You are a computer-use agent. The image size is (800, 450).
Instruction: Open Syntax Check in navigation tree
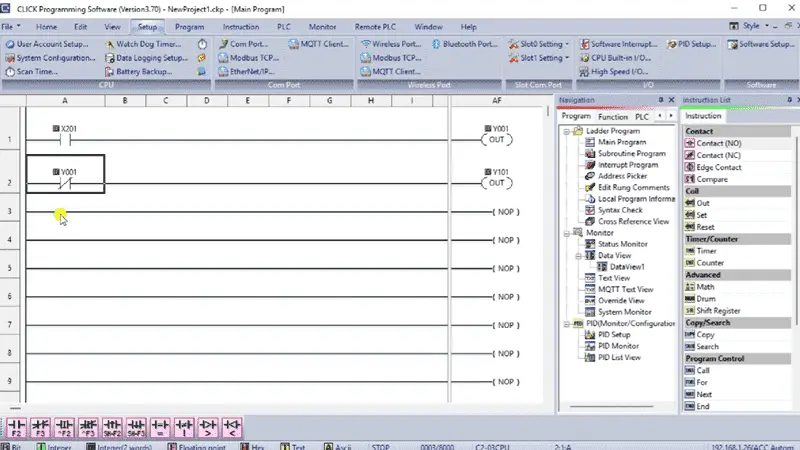tap(614, 210)
